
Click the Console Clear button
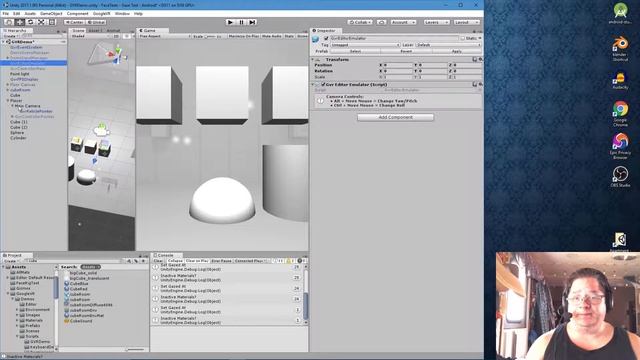158,260
